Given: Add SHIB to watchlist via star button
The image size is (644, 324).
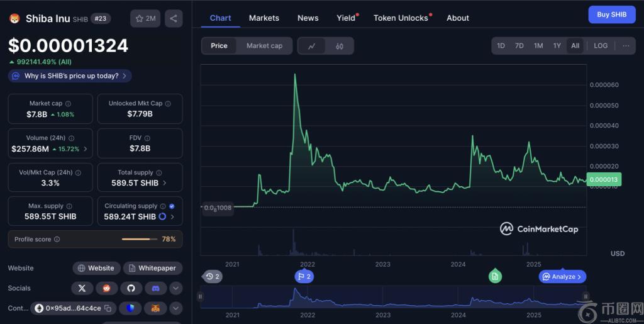Looking at the screenshot, I should point(145,18).
